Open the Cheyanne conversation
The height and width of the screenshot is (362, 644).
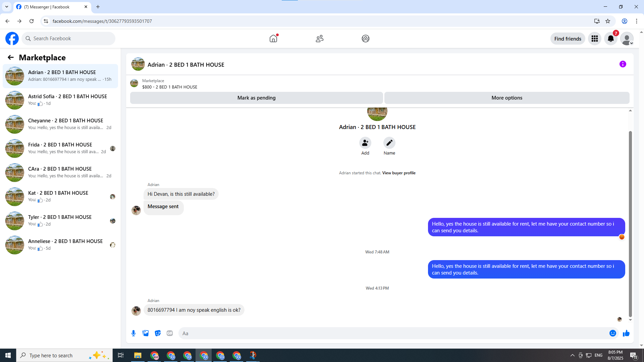[60, 124]
